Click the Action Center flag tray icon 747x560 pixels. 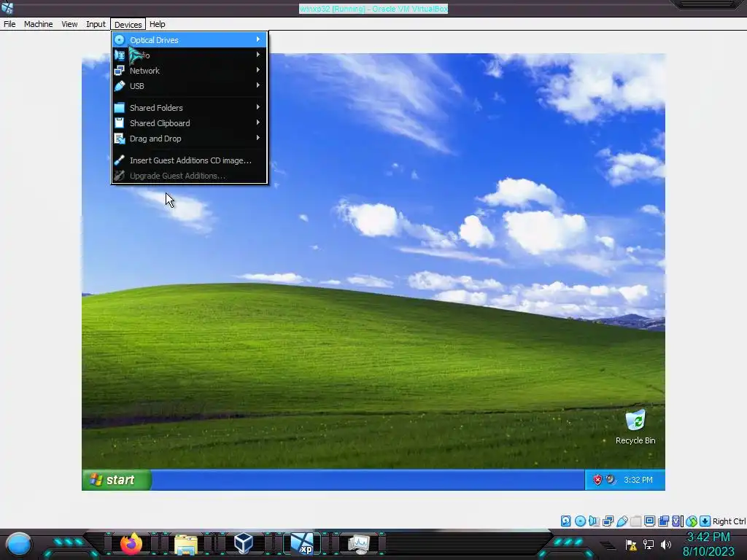click(631, 545)
